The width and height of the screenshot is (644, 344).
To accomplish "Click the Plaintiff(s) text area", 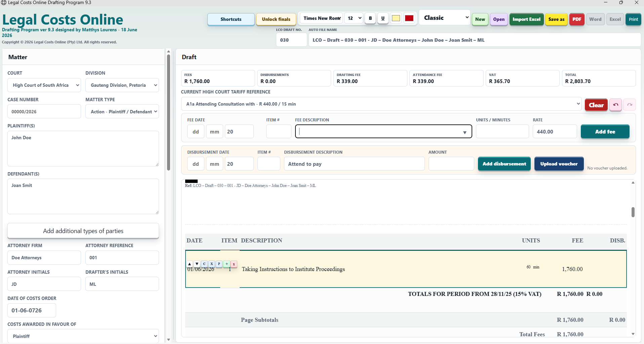I will 83,149.
